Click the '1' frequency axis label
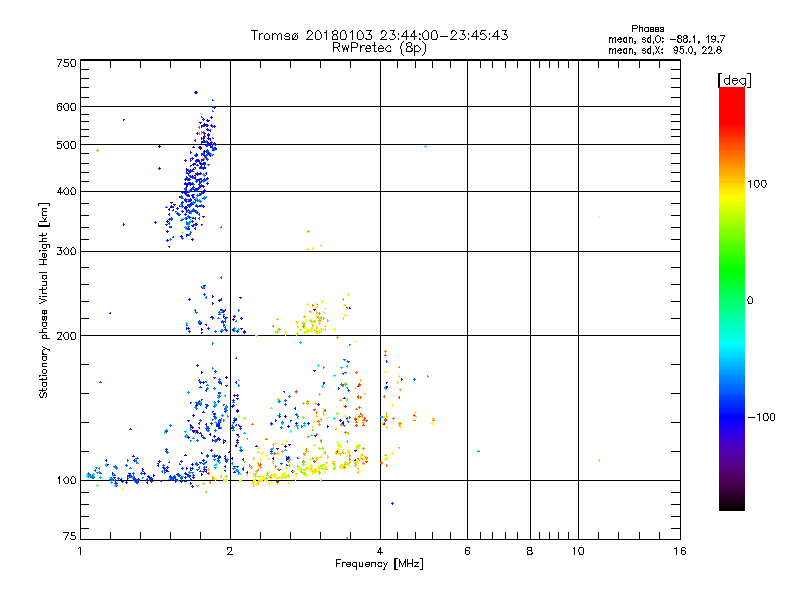Viewport: 800px width, 600px height. click(80, 551)
